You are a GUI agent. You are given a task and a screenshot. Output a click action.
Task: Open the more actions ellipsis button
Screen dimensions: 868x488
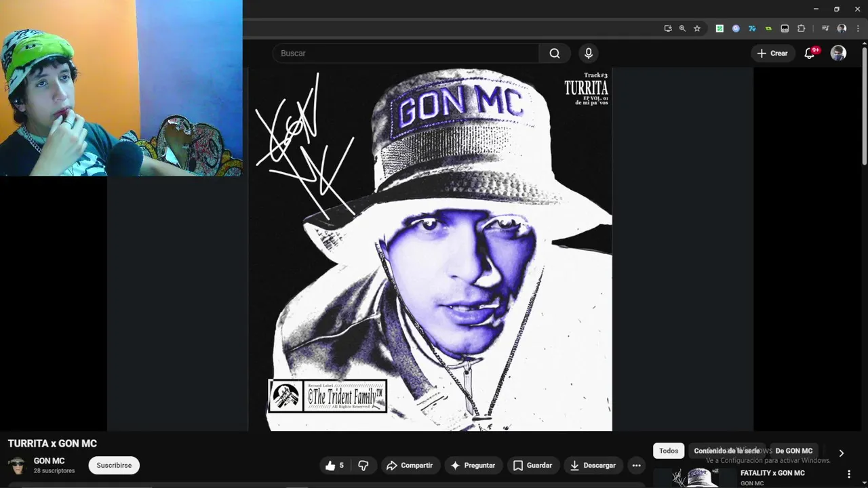point(636,466)
